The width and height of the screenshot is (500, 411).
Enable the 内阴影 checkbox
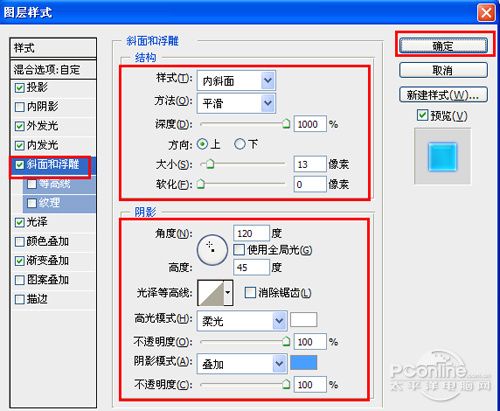click(x=20, y=107)
